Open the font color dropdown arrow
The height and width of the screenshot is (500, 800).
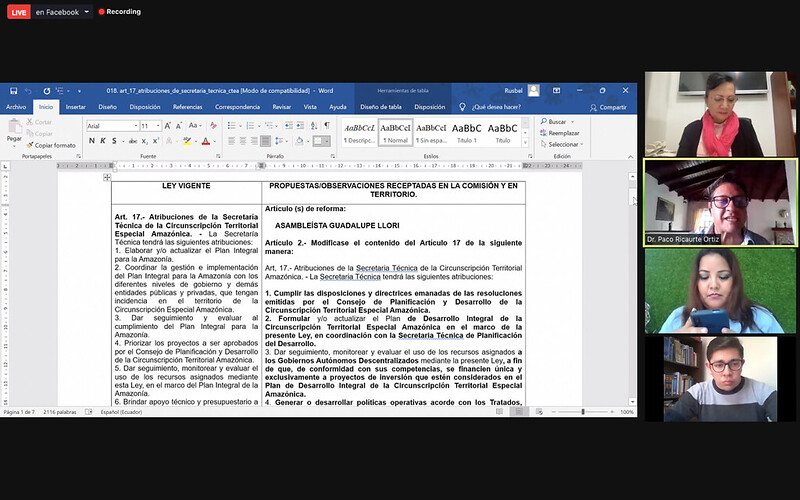(x=214, y=141)
